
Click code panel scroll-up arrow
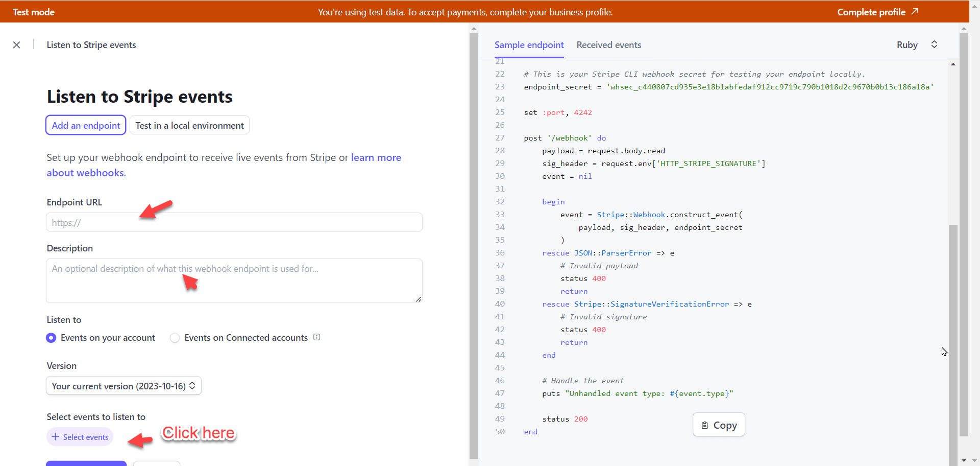(953, 64)
